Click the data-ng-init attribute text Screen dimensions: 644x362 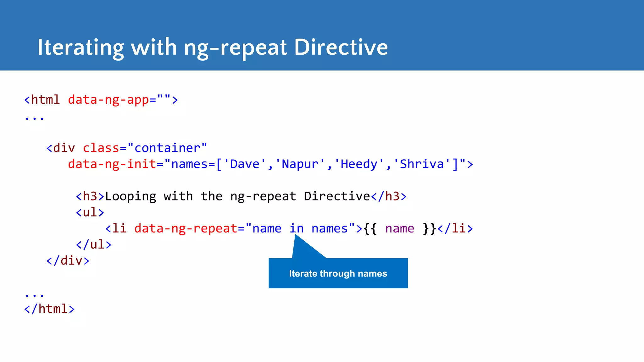click(112, 164)
